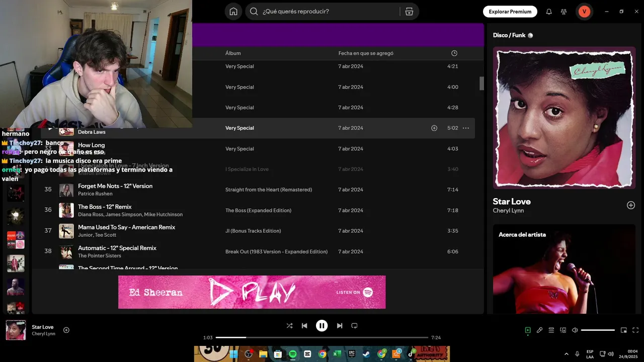This screenshot has height=362, width=644.
Task: Click now-playing bar album thumbnail
Action: (16, 330)
